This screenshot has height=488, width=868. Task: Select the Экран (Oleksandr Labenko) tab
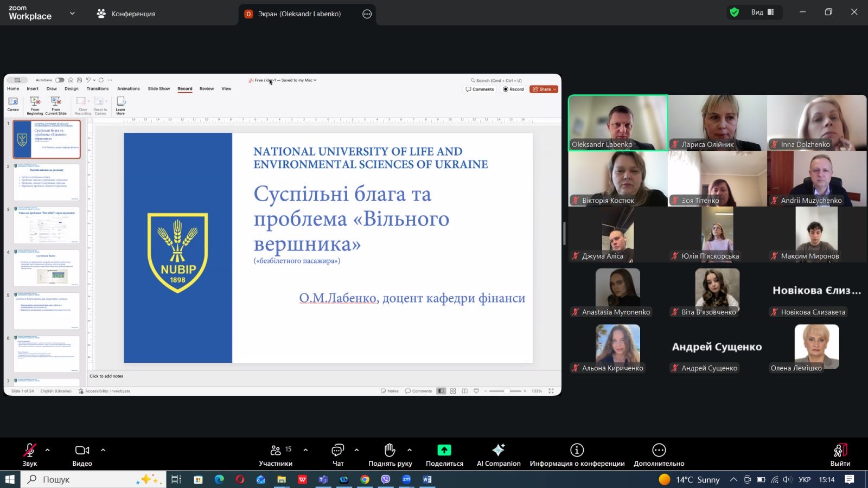[299, 14]
